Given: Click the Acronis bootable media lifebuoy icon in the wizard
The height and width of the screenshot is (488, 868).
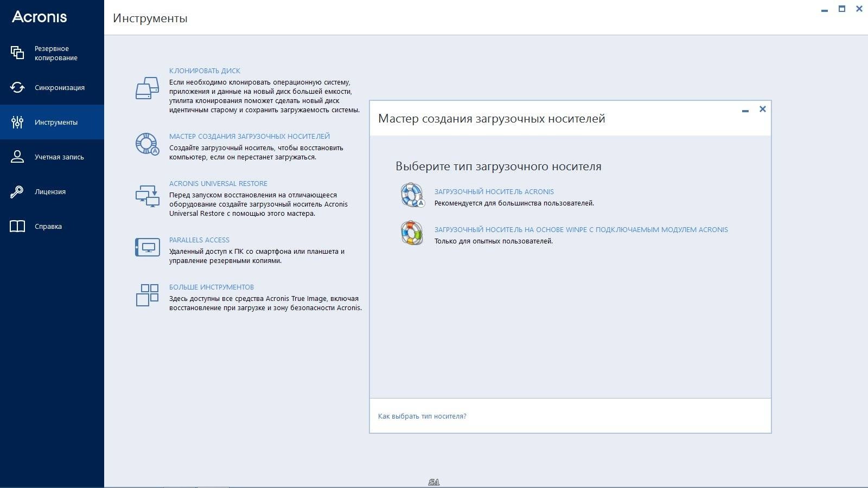Looking at the screenshot, I should point(412,195).
